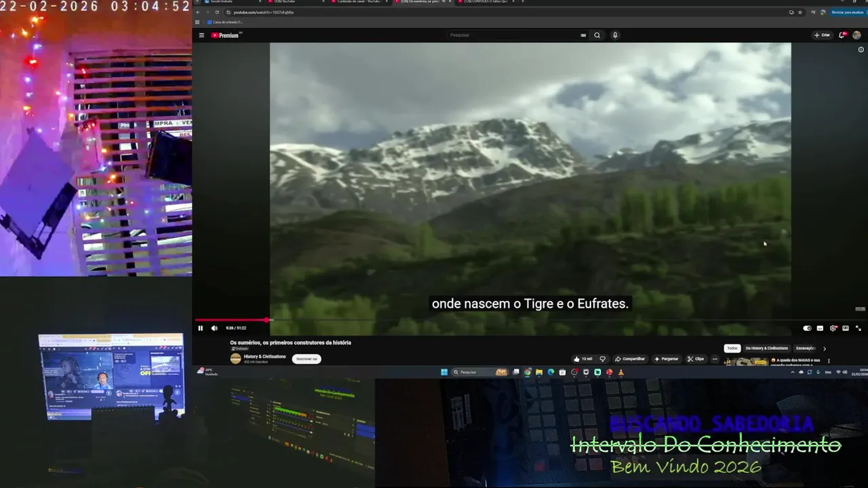
Task: Open the YouTube hamburger guide menu
Action: click(x=201, y=35)
